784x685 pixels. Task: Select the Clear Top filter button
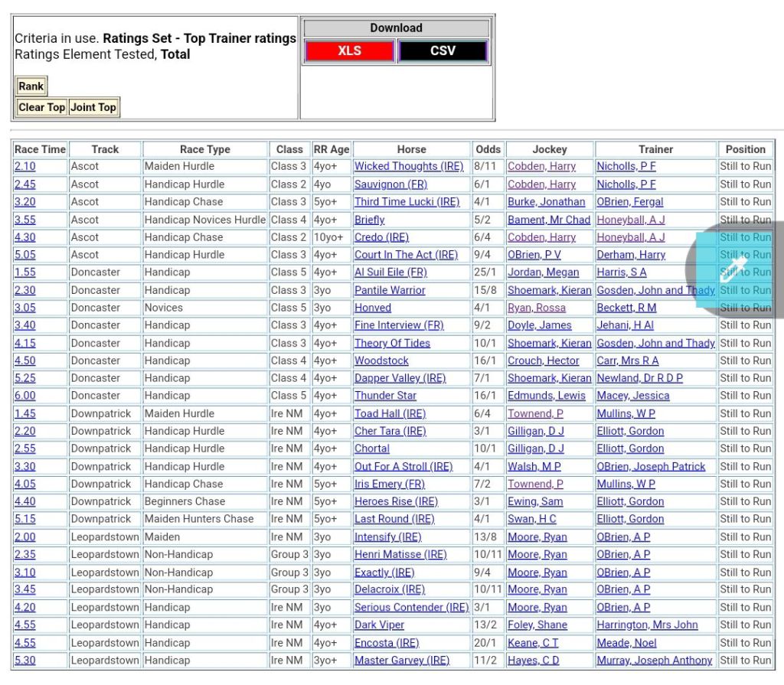click(x=42, y=107)
